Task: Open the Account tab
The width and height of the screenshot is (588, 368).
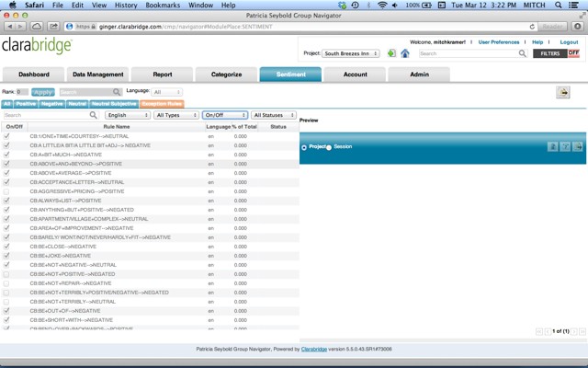Action: coord(356,75)
